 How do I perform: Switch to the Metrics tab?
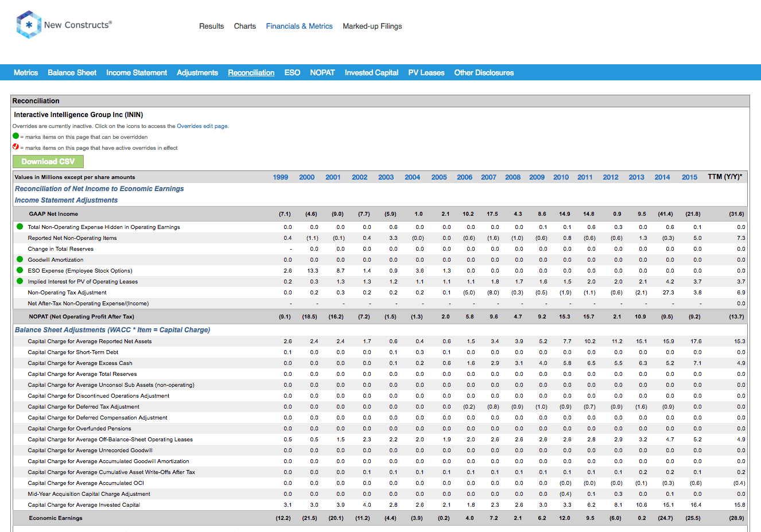tap(26, 73)
